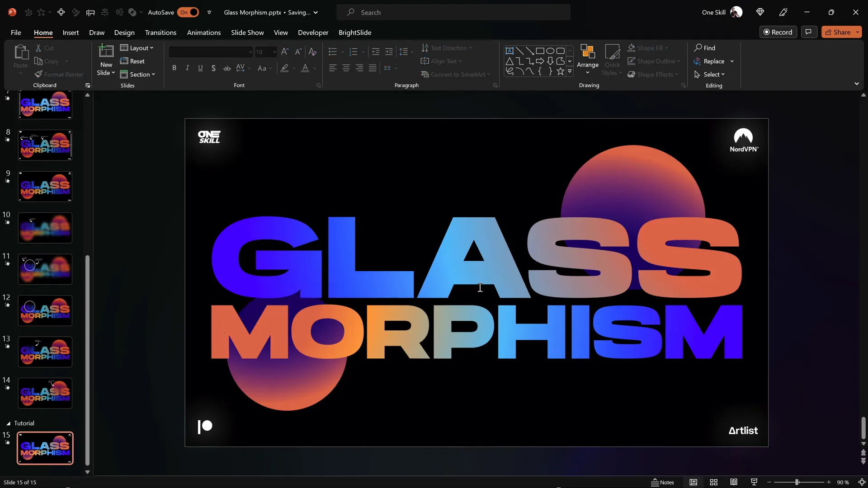This screenshot has height=488, width=868.
Task: Open the Line Spacing dropdown
Action: [x=411, y=51]
